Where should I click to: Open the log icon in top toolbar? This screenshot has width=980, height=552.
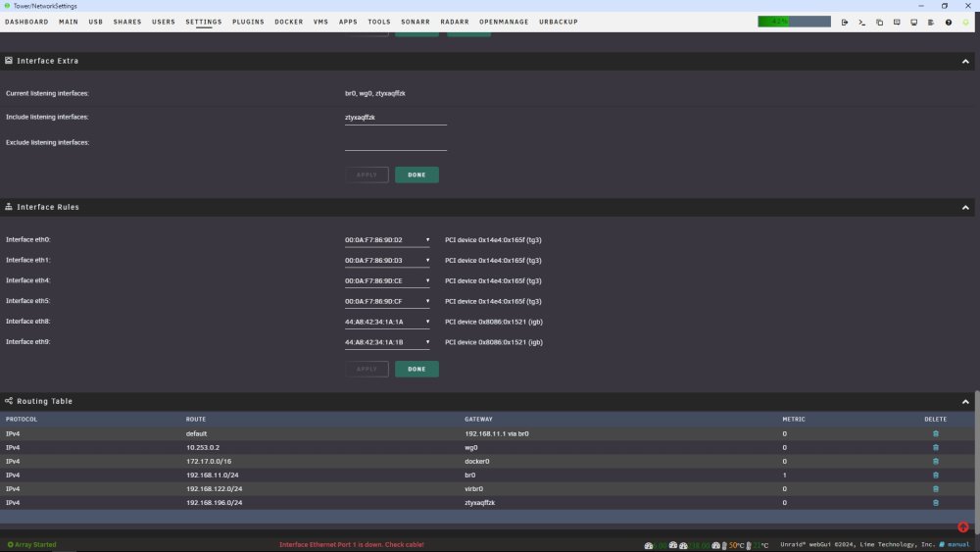coord(931,22)
